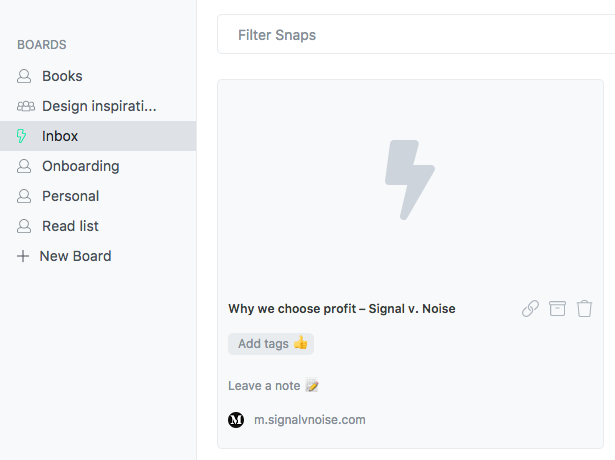Viewport: 615px width, 460px height.
Task: Click the person icon next to Read list
Action: tap(24, 226)
